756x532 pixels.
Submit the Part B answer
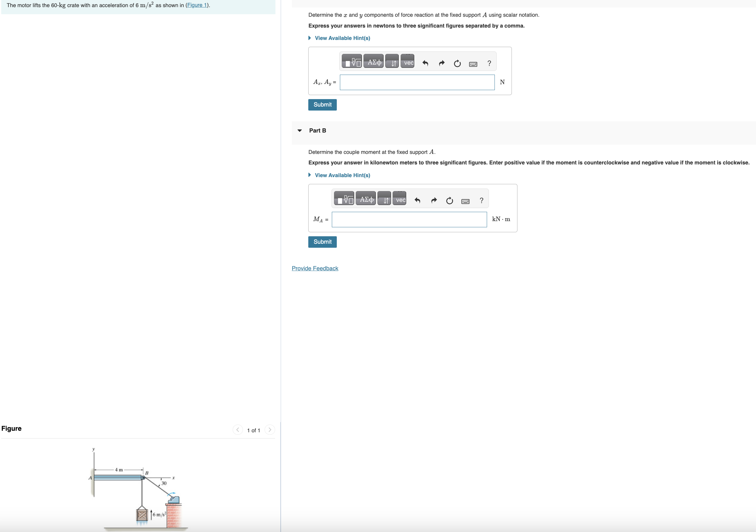(322, 242)
